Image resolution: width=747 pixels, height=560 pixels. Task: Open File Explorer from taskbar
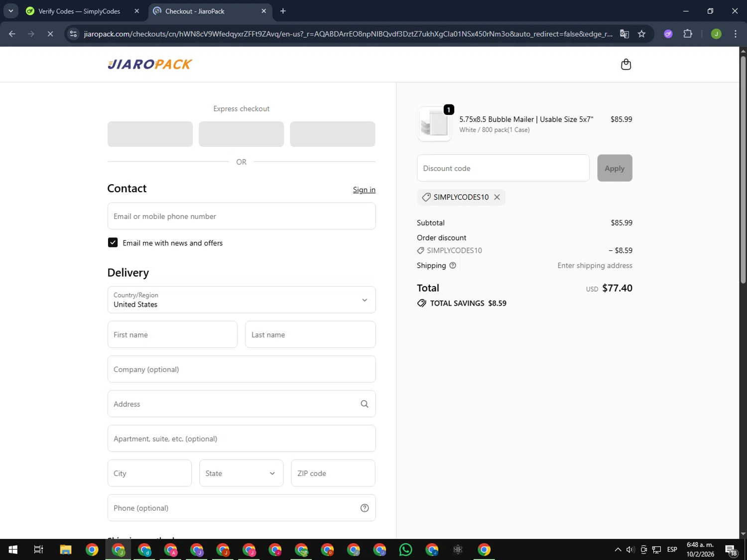pyautogui.click(x=66, y=550)
